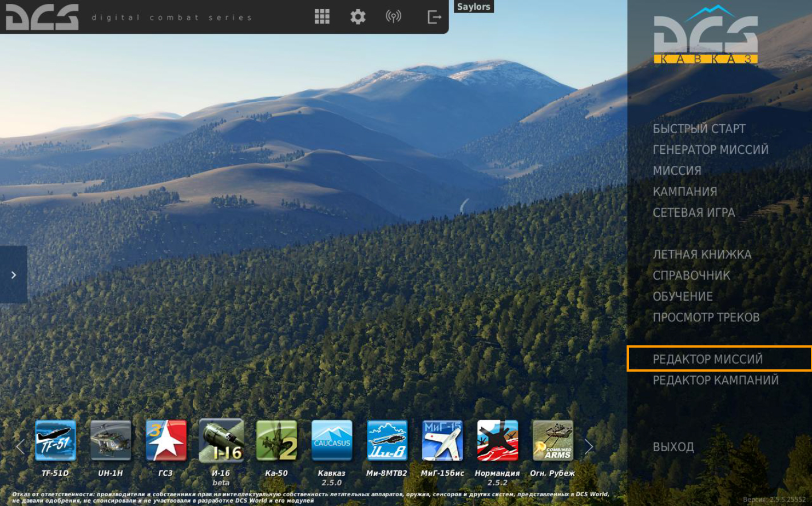Select the МиГ-15бис module icon
This screenshot has width=812, height=506.
pyautogui.click(x=442, y=440)
